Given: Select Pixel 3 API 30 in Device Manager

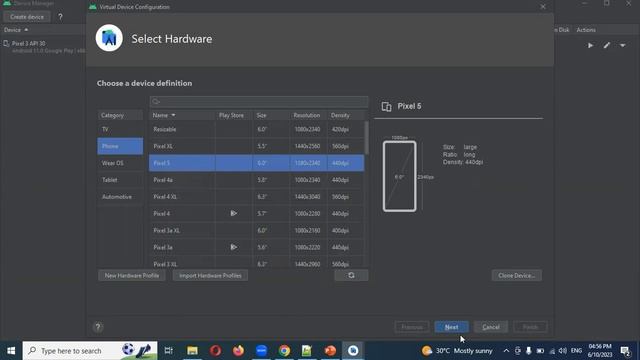Looking at the screenshot, I should [x=43, y=47].
